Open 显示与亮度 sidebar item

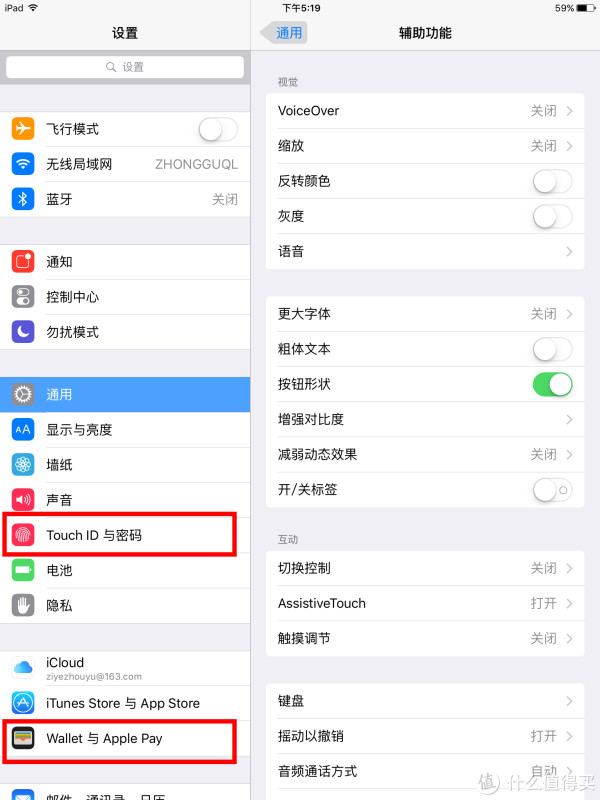125,430
